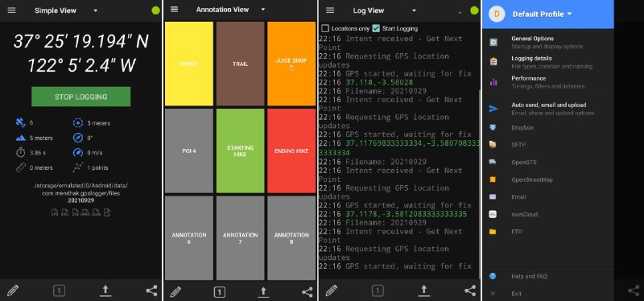The image size is (644, 301).
Task: Click the stopwatch duration icon
Action: (x=21, y=152)
